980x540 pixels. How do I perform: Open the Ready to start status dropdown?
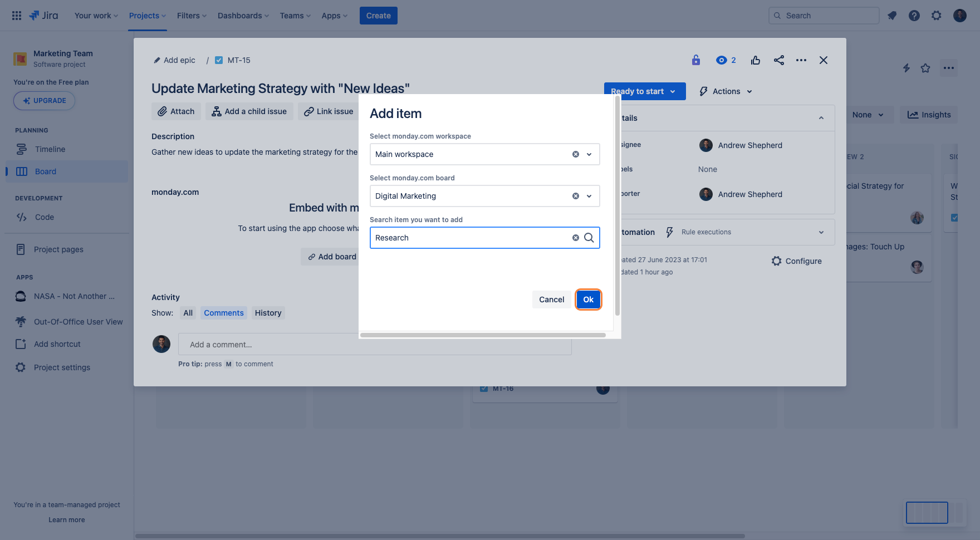[644, 91]
